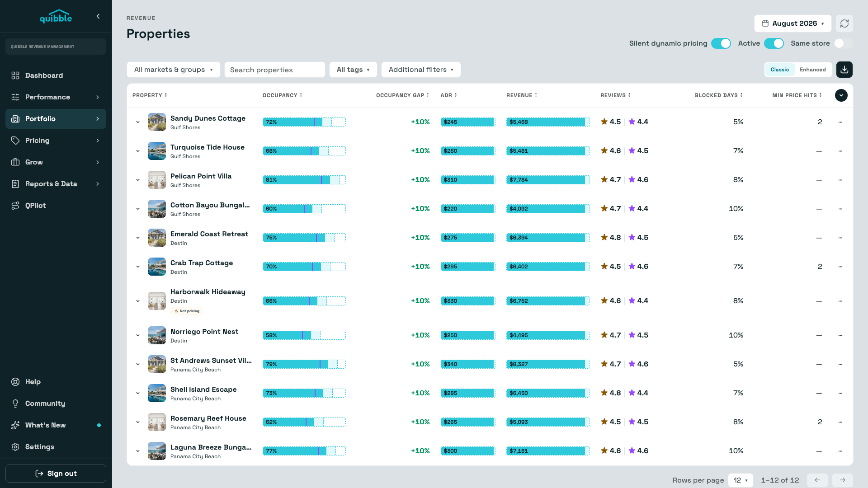Click Pelican Point Villa ADR bar
The height and width of the screenshot is (488, 868).
click(468, 180)
